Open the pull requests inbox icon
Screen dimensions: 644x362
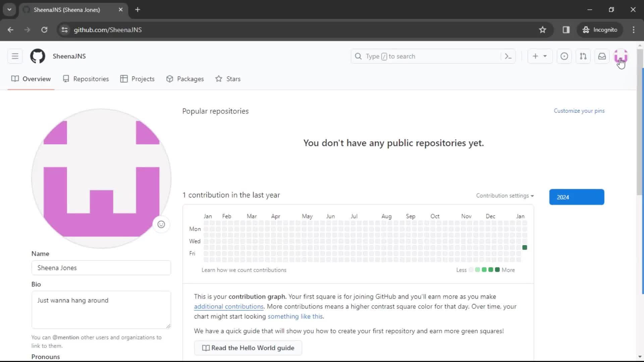click(x=583, y=56)
